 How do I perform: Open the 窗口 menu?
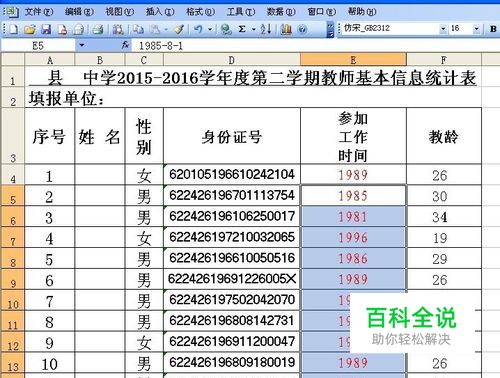click(x=322, y=12)
